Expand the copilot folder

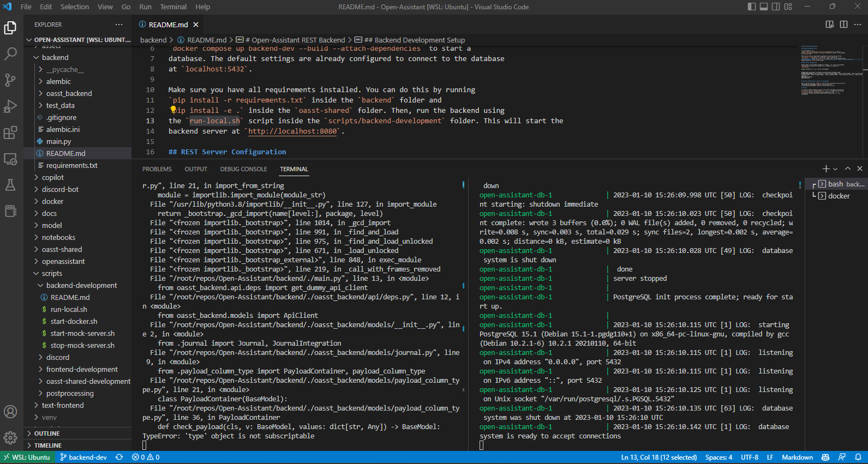coord(53,177)
